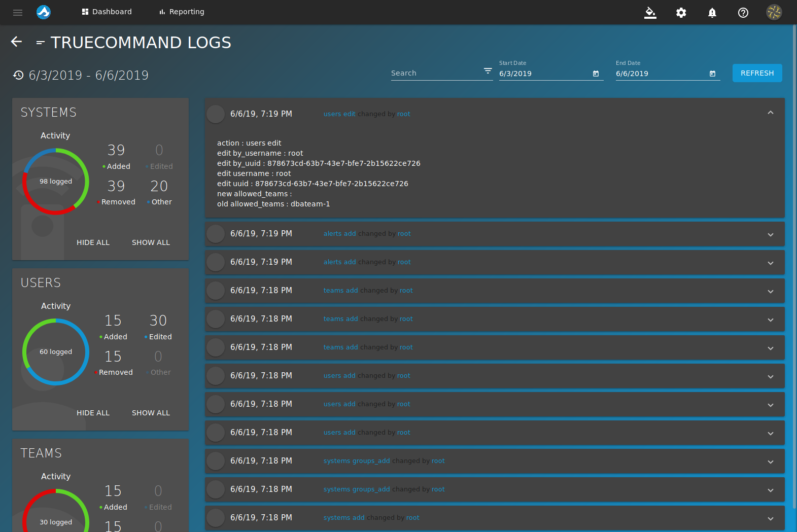Go back using the arrow icon
797x532 pixels.
(17, 42)
